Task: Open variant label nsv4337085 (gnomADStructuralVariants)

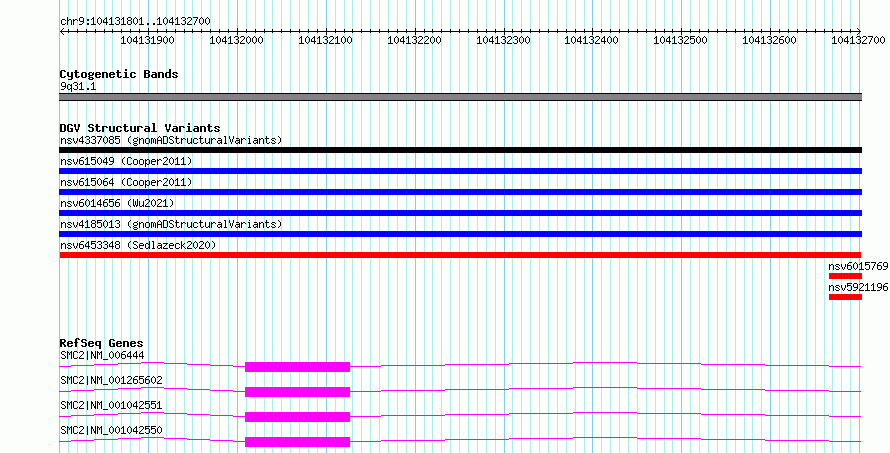Action: tap(171, 140)
